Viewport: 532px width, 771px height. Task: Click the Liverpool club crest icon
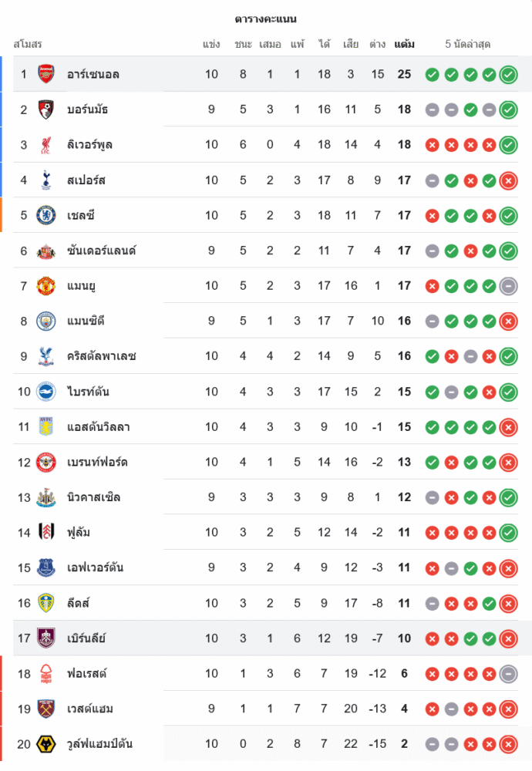coord(46,144)
